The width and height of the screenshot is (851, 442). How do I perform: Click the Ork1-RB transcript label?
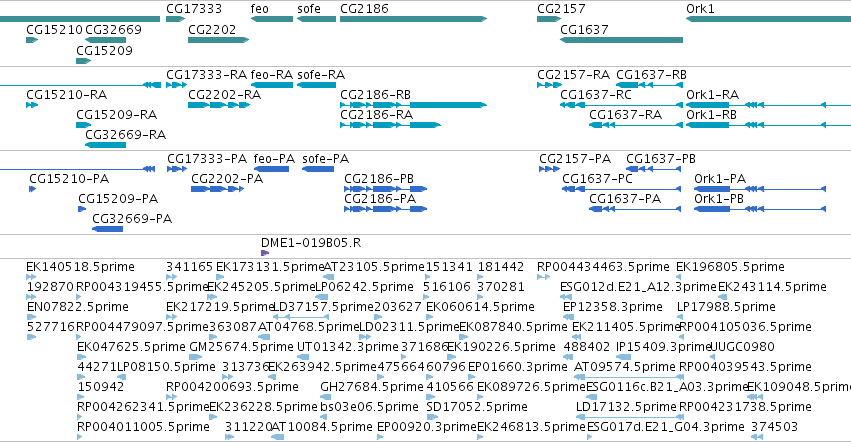coord(712,115)
